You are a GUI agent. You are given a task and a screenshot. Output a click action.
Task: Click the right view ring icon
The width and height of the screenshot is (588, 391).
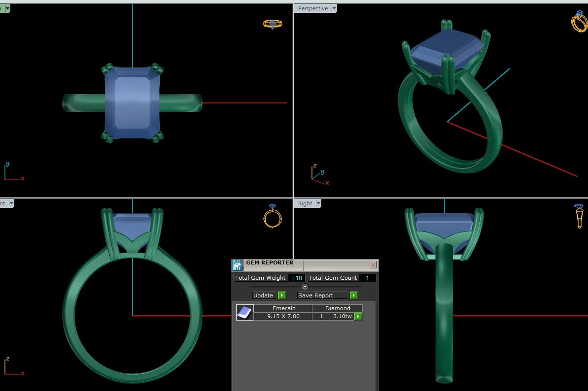(579, 216)
